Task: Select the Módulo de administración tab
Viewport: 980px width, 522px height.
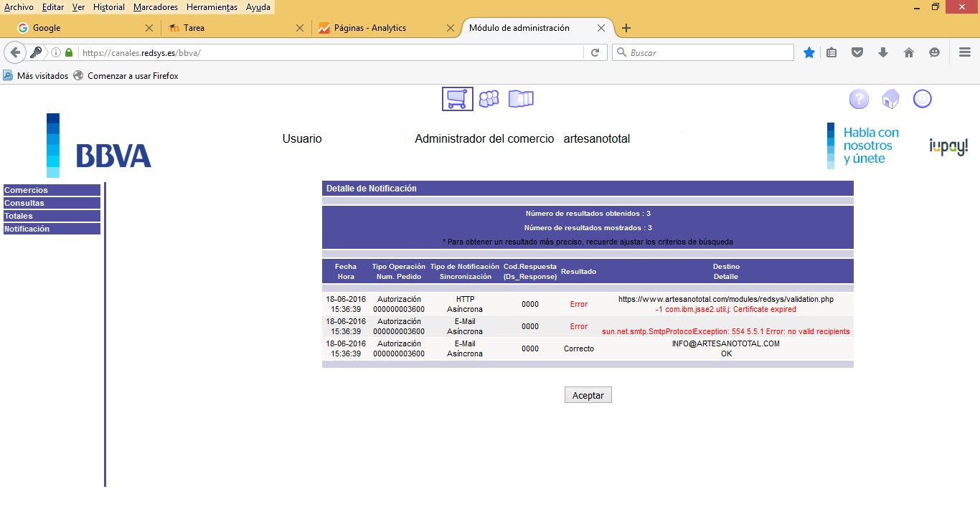Action: click(x=537, y=28)
